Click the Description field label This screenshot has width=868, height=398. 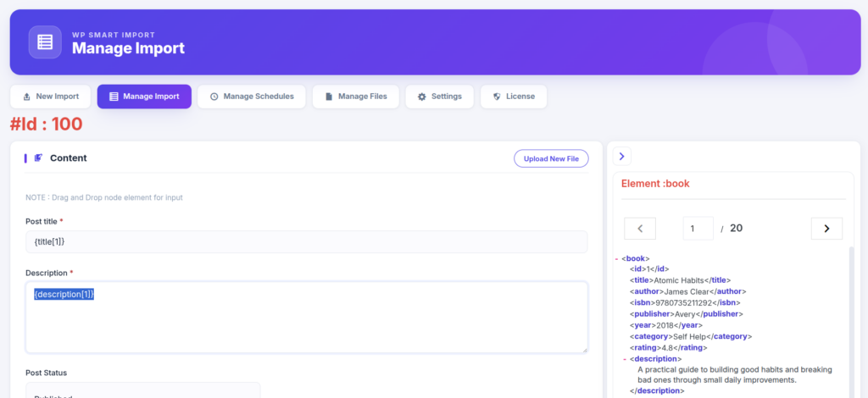47,273
